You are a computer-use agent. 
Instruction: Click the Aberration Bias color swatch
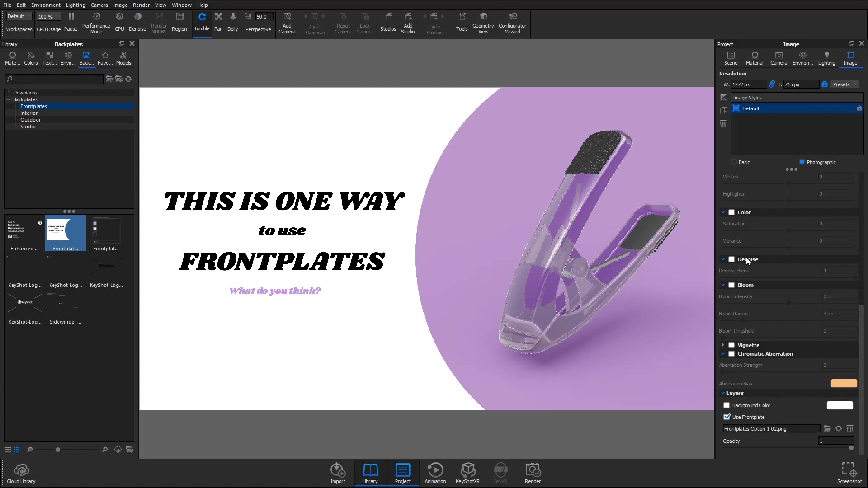pos(844,384)
